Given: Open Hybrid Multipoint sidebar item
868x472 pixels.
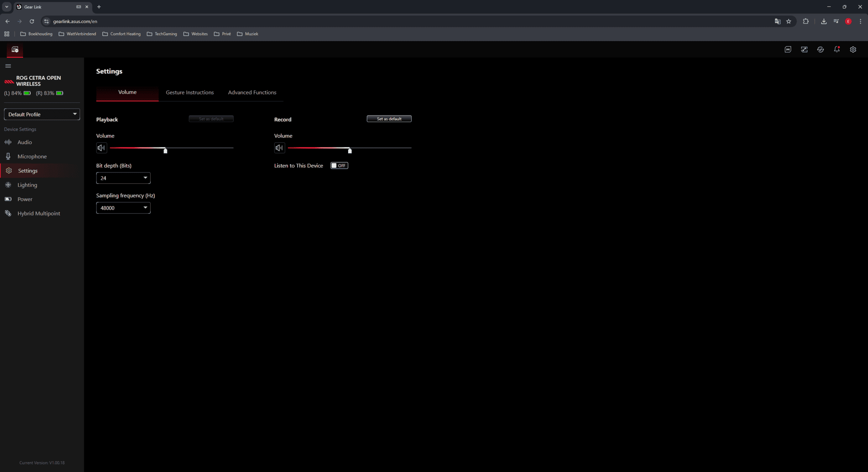Looking at the screenshot, I should [x=39, y=214].
